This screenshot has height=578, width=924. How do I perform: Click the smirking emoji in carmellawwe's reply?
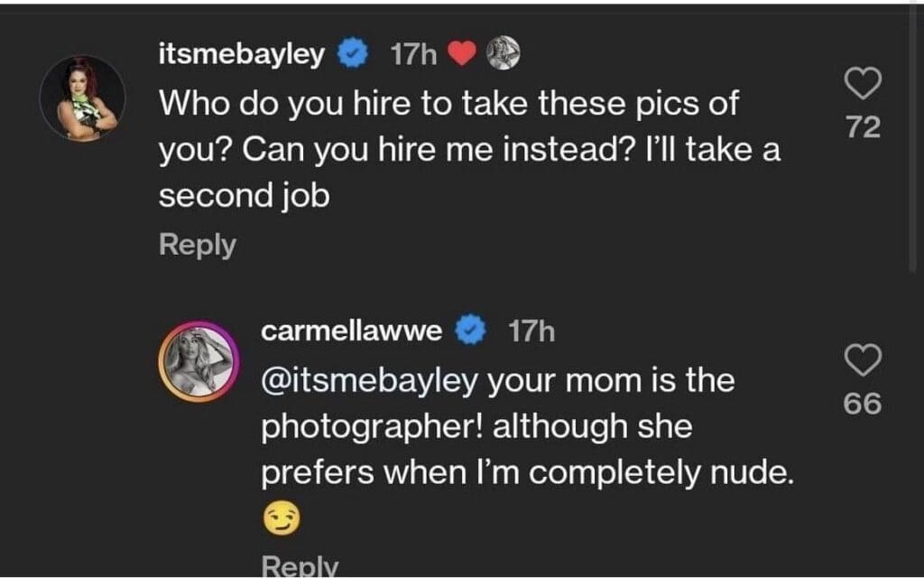(280, 518)
